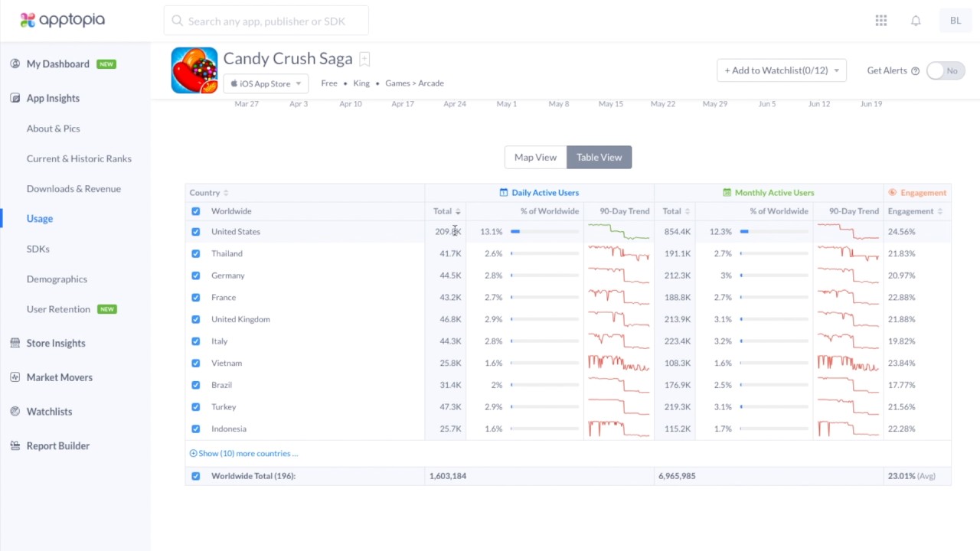980x551 pixels.
Task: Uncheck the Indonesia checkbox
Action: point(196,429)
